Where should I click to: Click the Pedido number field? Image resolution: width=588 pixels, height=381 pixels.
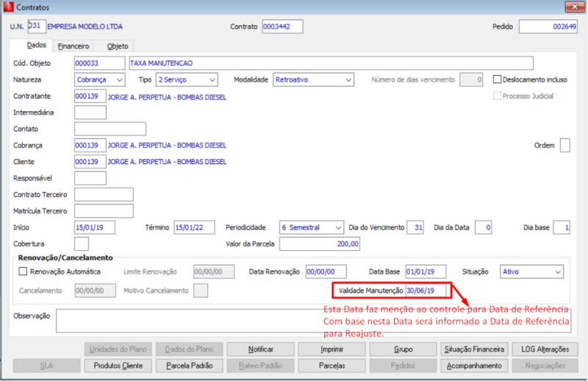coord(548,26)
